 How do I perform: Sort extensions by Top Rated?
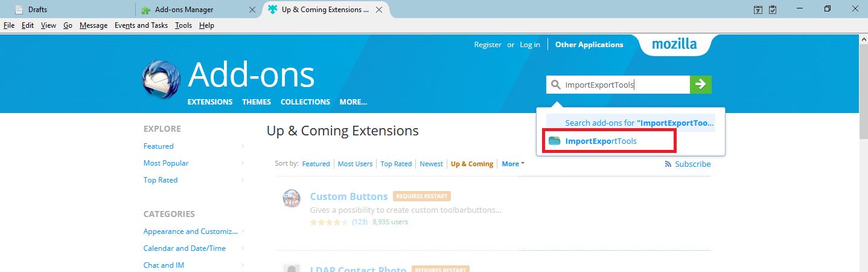coord(396,164)
